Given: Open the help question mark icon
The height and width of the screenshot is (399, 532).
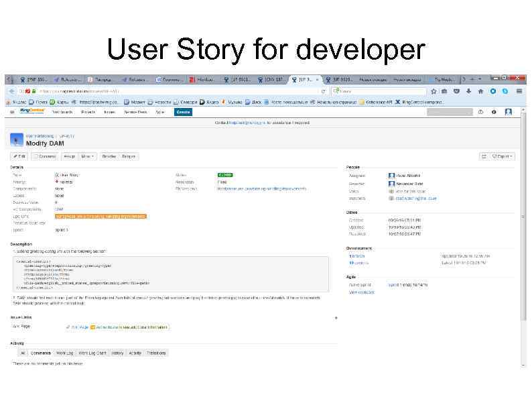Looking at the screenshot, I should pyautogui.click(x=480, y=112).
